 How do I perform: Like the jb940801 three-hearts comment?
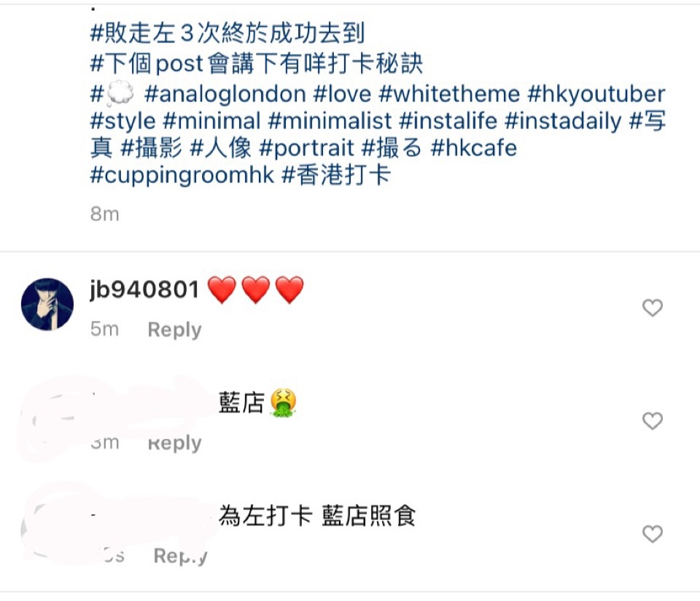652,308
